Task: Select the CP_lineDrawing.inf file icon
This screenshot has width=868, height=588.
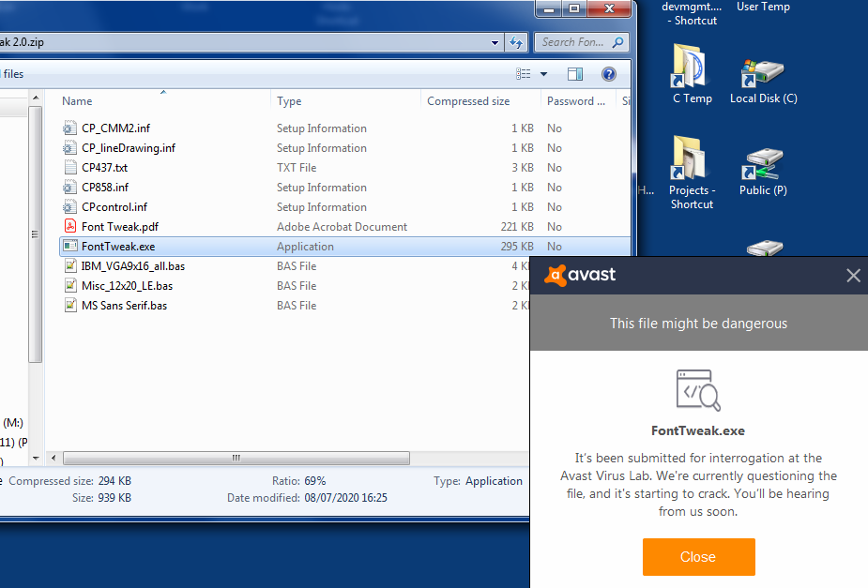Action: click(69, 148)
